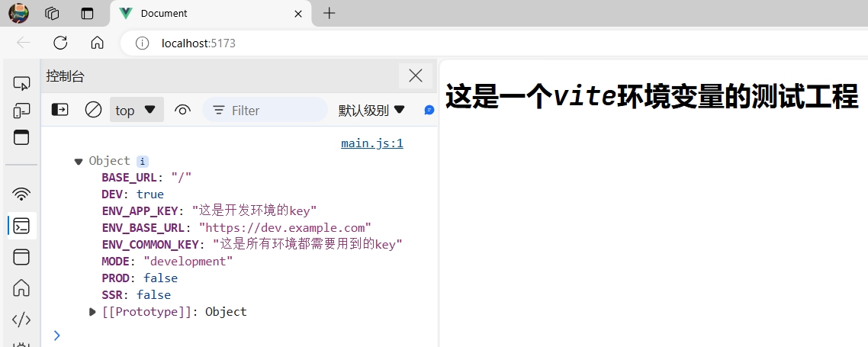Open the Welcome home icon in DevTools sidebar
This screenshot has width=868, height=347.
click(21, 288)
